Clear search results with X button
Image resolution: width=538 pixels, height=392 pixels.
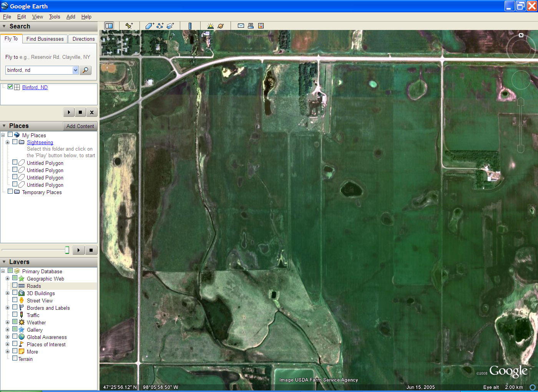(92, 112)
